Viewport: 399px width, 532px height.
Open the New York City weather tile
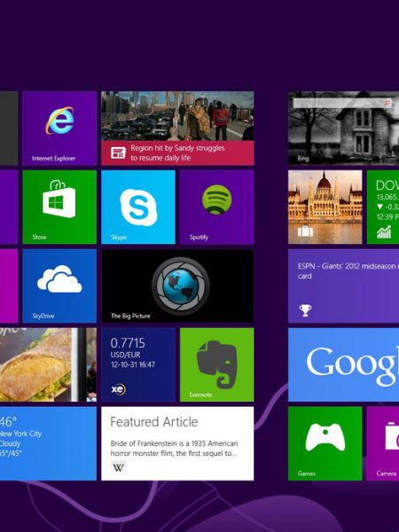[48, 443]
